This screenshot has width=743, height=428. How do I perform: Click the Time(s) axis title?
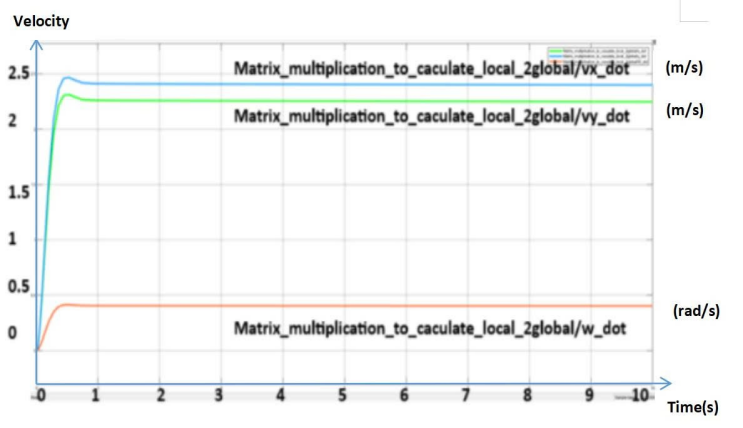coord(693,405)
